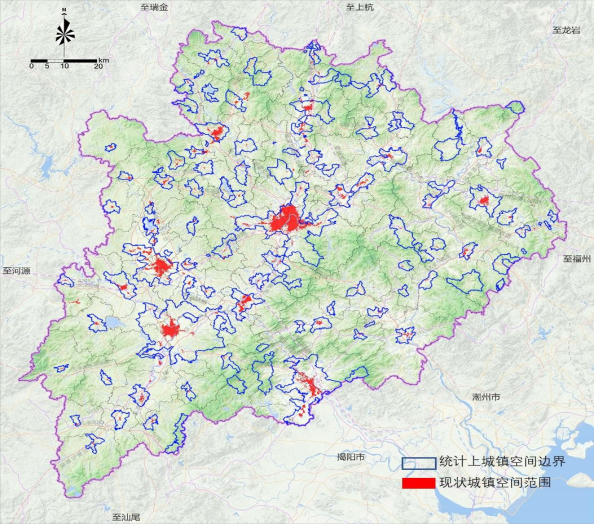Click the southern red urban strip
Viewport: 594px width, 524px height.
pos(310,384)
